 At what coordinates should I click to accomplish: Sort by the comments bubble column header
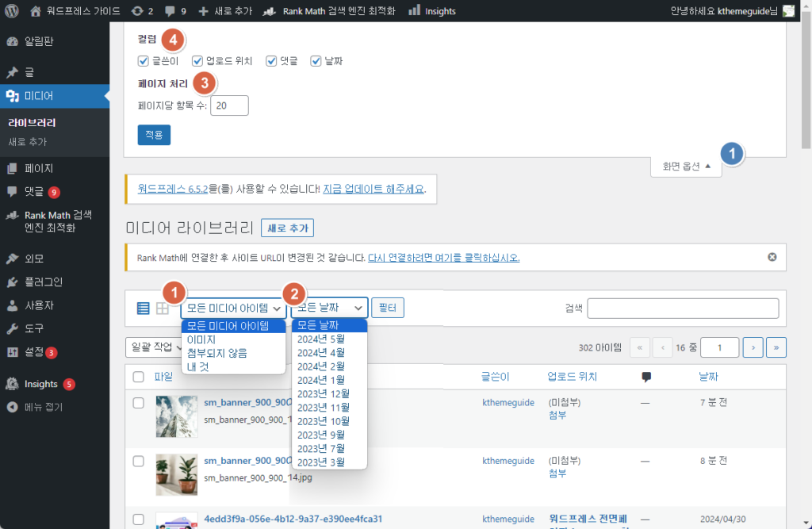pos(645,377)
